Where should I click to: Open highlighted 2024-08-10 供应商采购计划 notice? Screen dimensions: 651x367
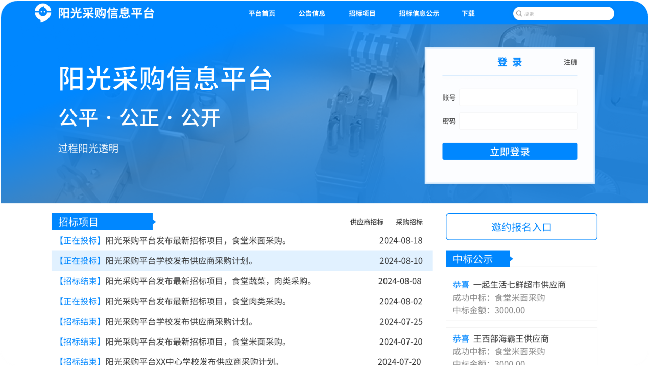[x=242, y=261]
